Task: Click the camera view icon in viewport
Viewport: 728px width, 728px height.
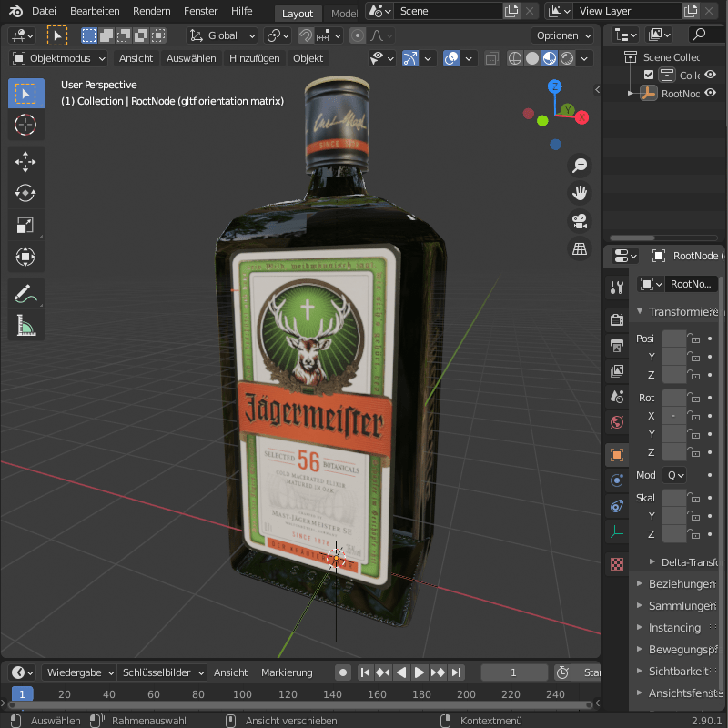Action: [x=579, y=221]
